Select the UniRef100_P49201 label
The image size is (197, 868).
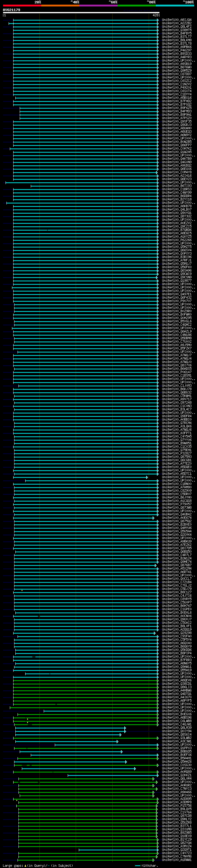177,88
